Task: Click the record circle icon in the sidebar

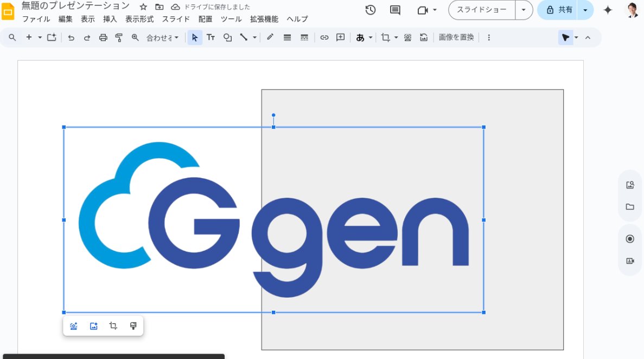Action: click(630, 239)
